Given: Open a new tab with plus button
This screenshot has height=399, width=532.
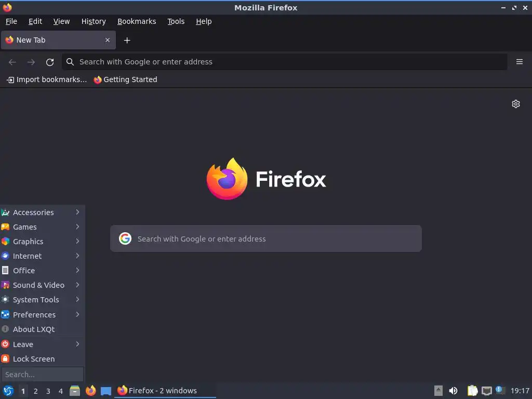Looking at the screenshot, I should 127,41.
